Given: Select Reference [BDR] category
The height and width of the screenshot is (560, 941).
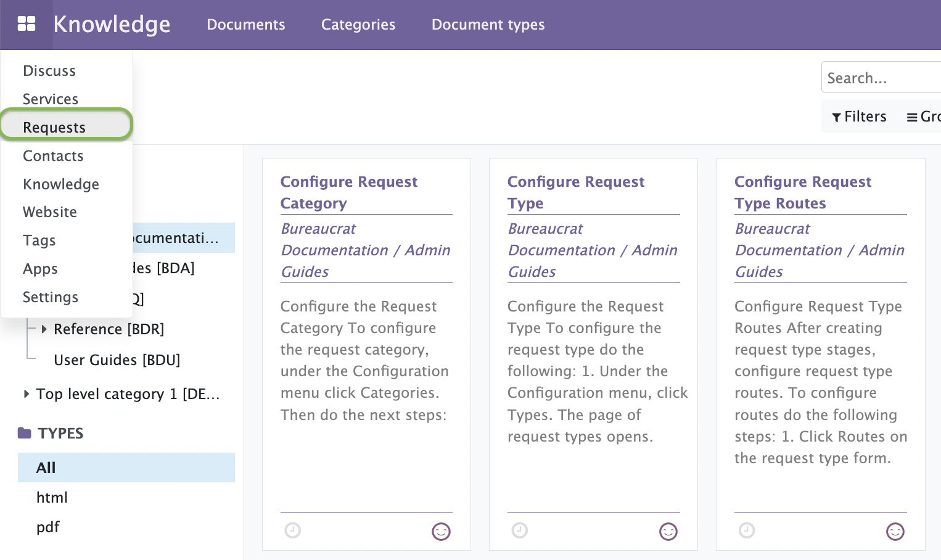Looking at the screenshot, I should (109, 329).
